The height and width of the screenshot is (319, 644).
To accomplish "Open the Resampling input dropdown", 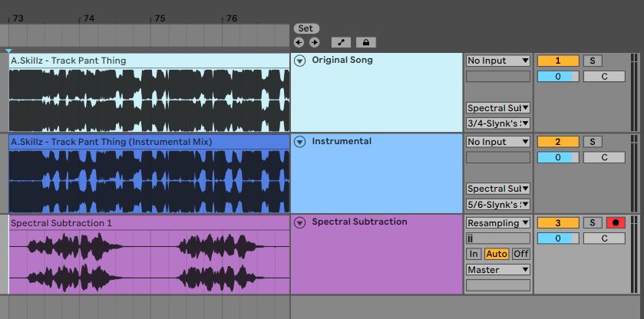I will pyautogui.click(x=498, y=222).
